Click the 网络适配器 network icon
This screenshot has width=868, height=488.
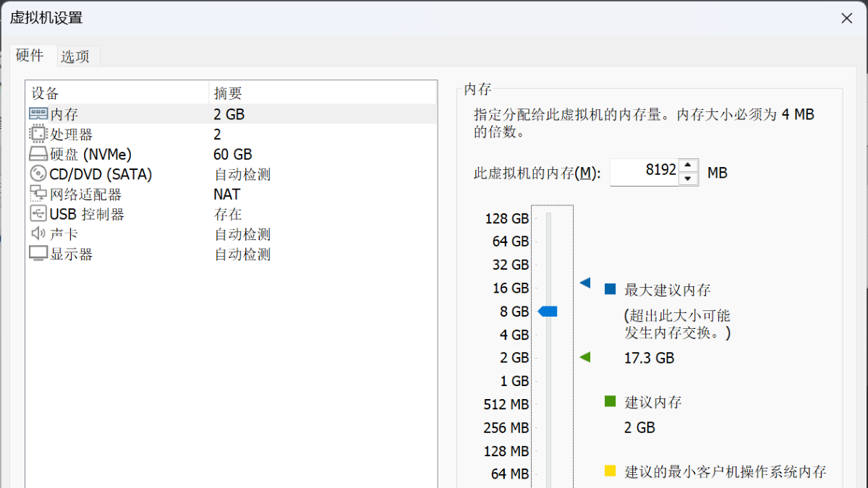[x=38, y=194]
